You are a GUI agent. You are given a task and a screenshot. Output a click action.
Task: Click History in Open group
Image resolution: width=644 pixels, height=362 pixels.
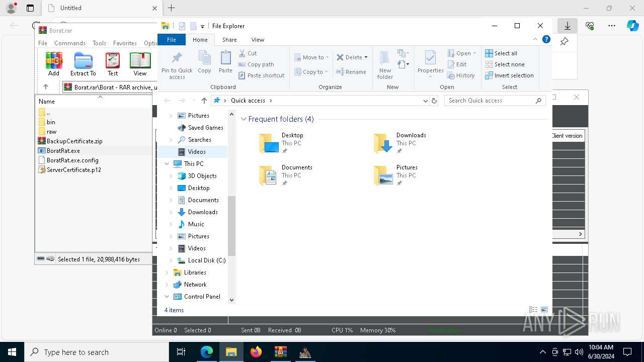coord(461,75)
